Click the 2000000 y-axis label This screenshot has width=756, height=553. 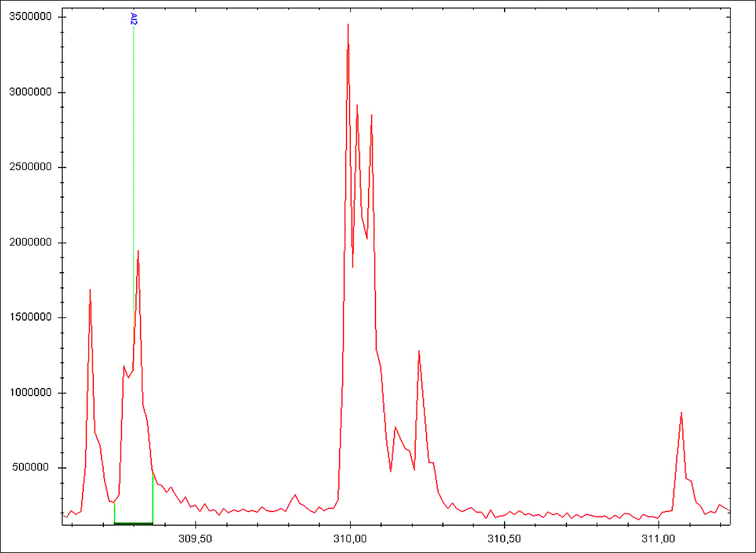[x=30, y=242]
